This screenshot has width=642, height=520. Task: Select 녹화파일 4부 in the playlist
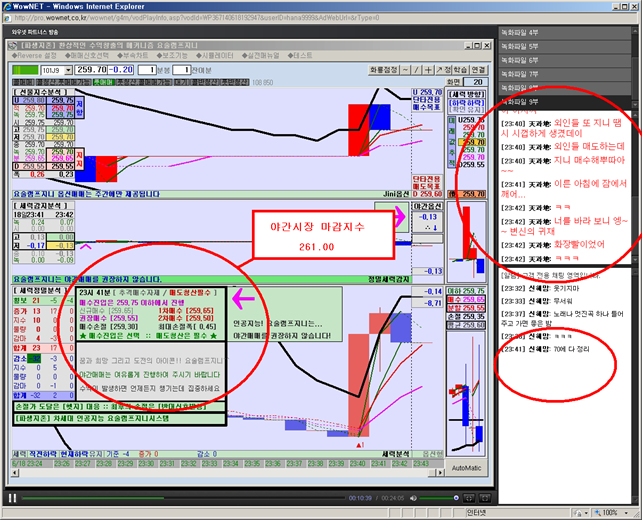click(x=564, y=32)
